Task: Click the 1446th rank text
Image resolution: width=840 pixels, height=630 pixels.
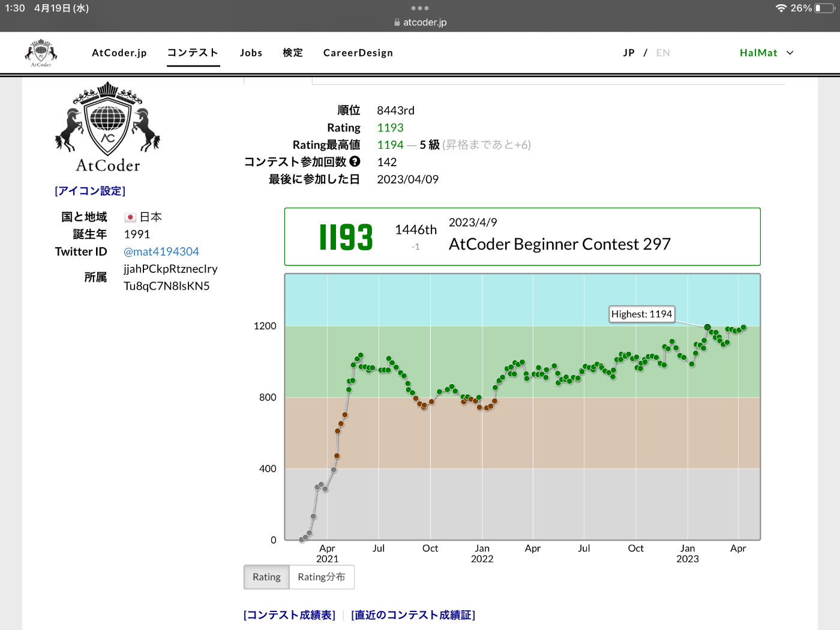Action: [x=416, y=230]
